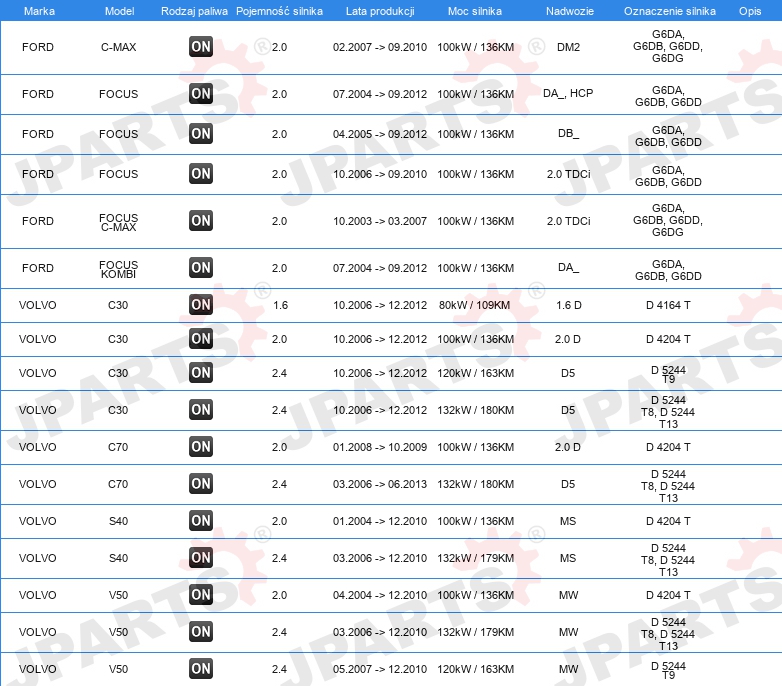Click the date range 03.2006 -> 06.2013
Screen dimensions: 782x686
(x=380, y=484)
